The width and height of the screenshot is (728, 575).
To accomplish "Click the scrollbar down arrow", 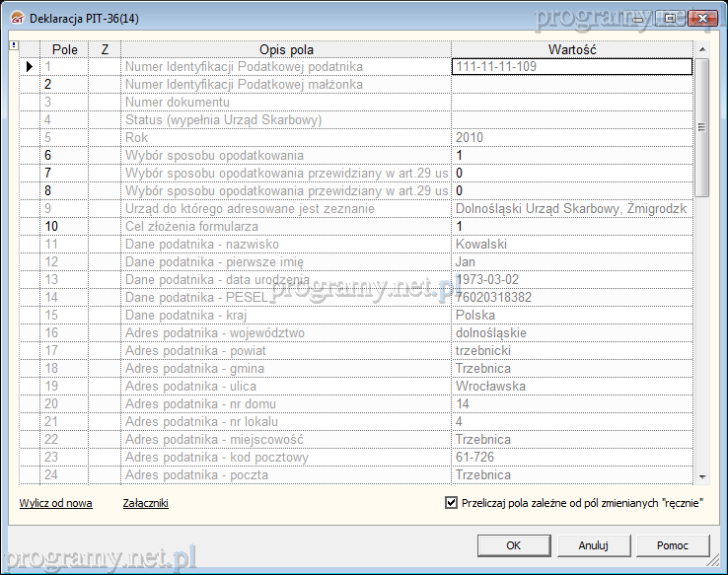I will [701, 476].
